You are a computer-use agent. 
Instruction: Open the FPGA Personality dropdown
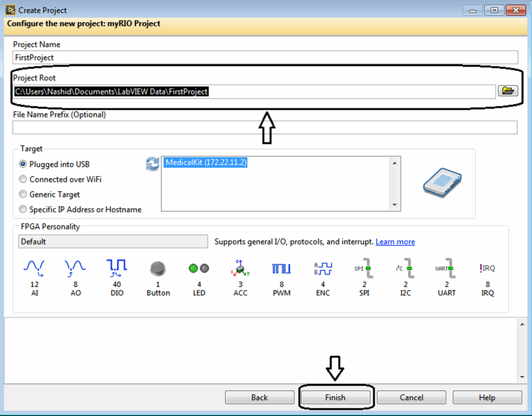click(113, 241)
